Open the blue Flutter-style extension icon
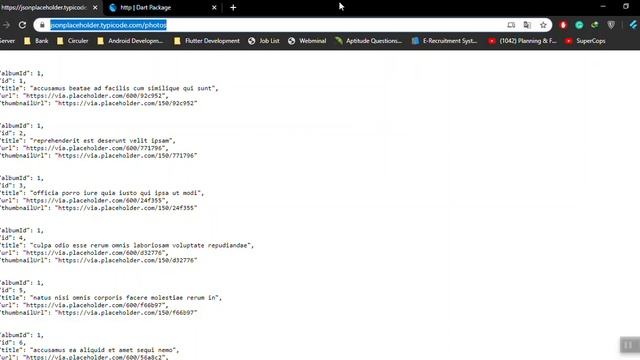 click(x=633, y=25)
